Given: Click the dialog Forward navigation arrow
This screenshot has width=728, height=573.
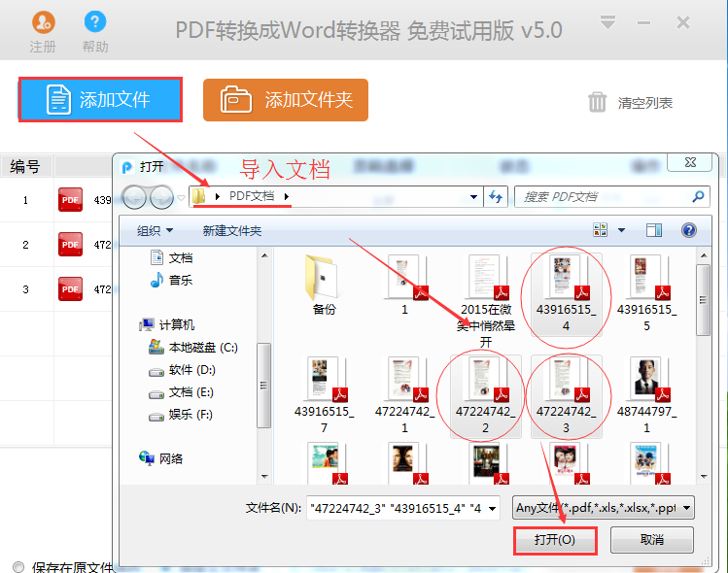Looking at the screenshot, I should click(161, 197).
